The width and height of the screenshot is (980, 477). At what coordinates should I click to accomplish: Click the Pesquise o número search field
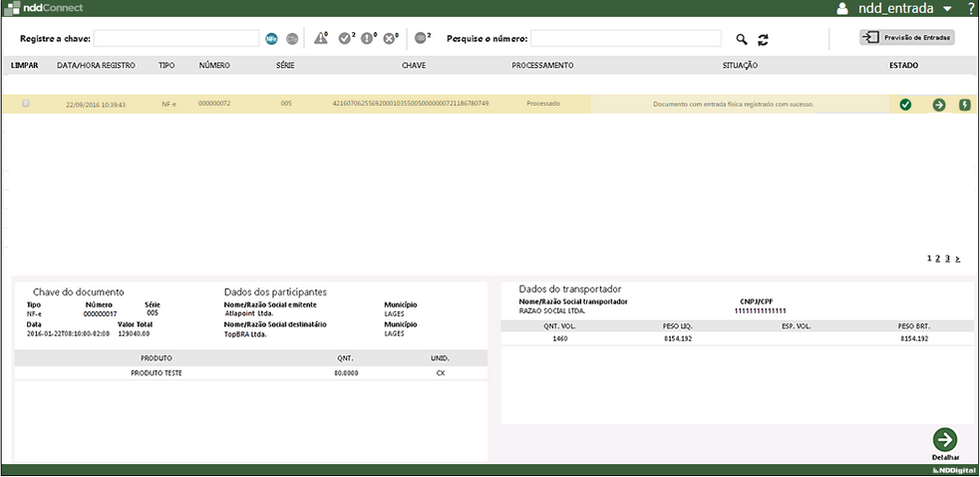click(x=625, y=39)
